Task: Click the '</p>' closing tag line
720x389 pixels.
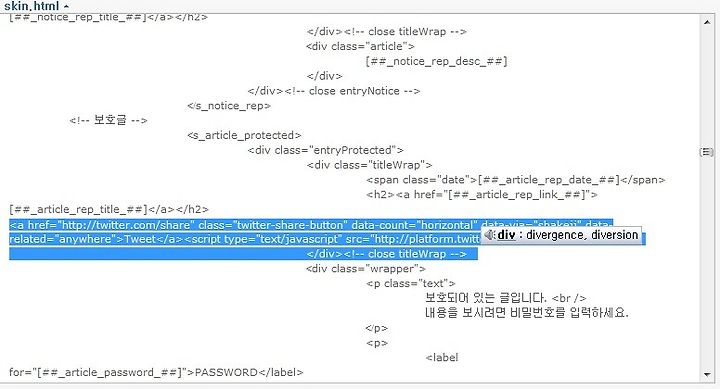Action: [x=377, y=328]
